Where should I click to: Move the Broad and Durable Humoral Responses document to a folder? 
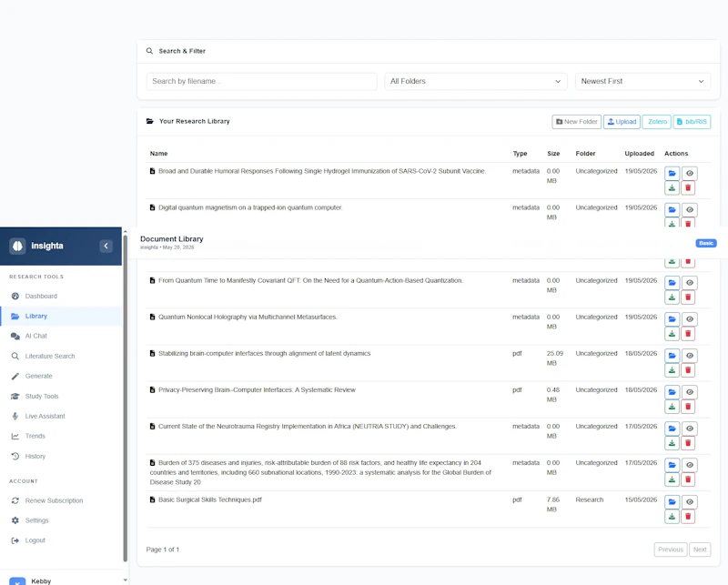[x=672, y=173]
